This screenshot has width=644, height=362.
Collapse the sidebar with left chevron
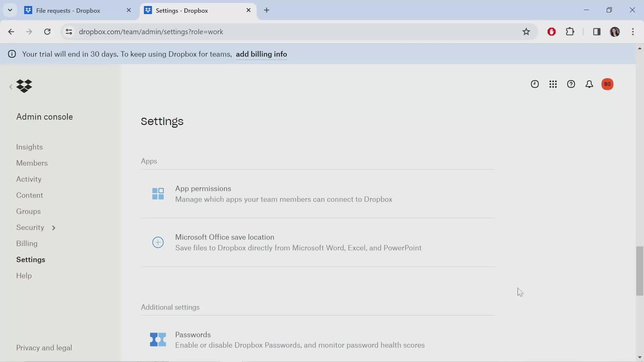click(x=11, y=87)
